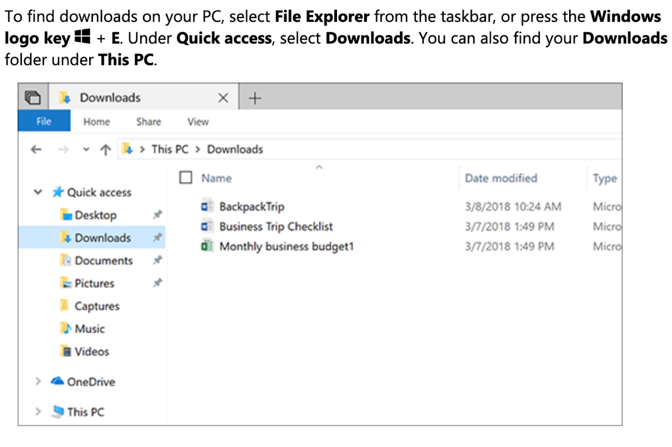Click Monthly business budget1 Excel icon

(x=207, y=246)
